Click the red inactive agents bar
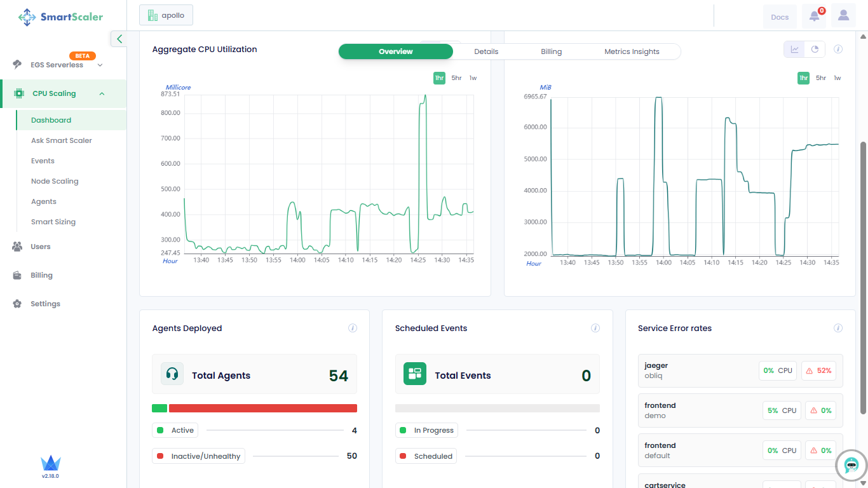Screen dimensions: 868x488 coord(262,409)
